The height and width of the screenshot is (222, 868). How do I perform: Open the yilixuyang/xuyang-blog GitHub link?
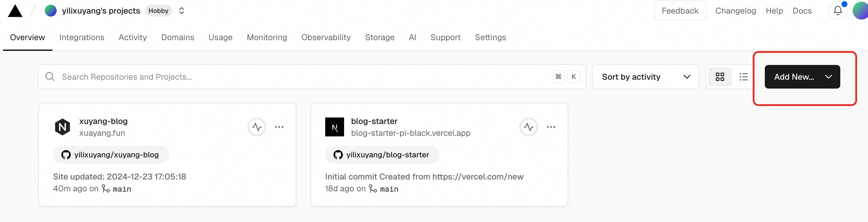pyautogui.click(x=111, y=155)
